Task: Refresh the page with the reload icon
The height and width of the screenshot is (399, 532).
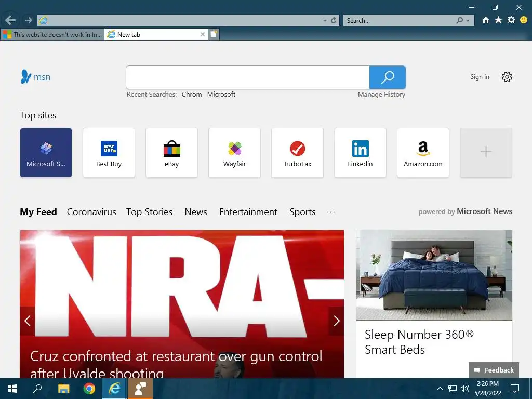Action: pos(334,21)
